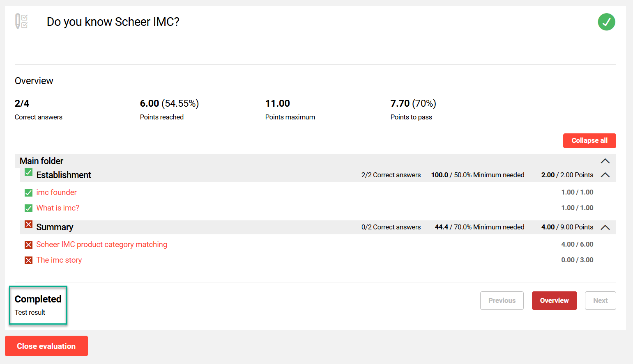The image size is (633, 364).
Task: Click the Overview heading
Action: pyautogui.click(x=34, y=81)
